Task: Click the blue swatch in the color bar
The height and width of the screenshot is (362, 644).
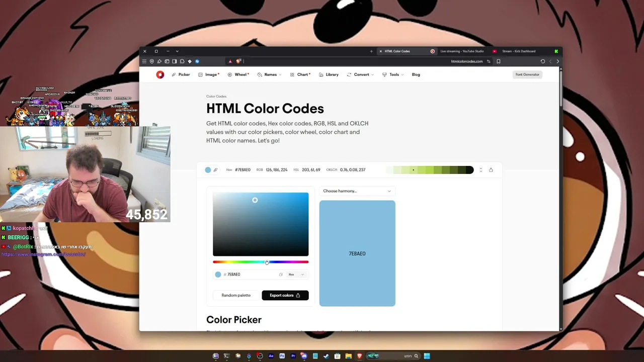Action: [208, 170]
